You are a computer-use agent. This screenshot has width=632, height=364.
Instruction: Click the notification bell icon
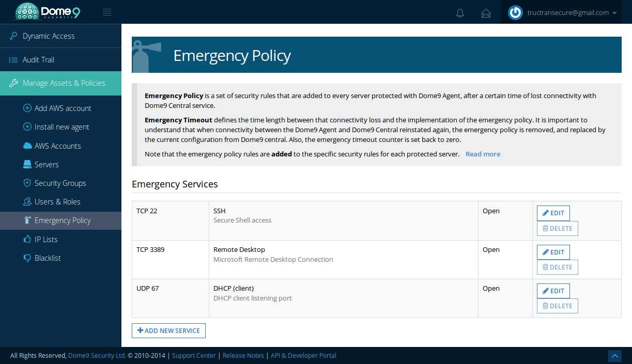[x=460, y=13]
